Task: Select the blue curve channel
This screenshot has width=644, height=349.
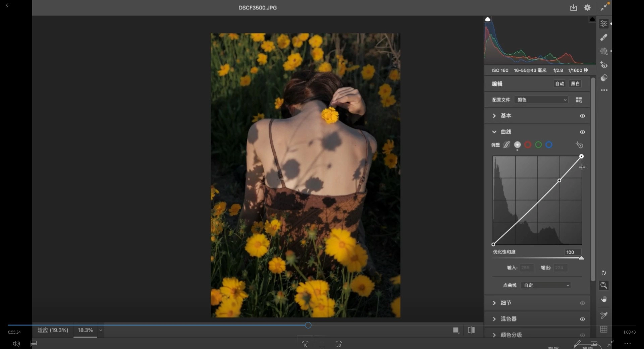Action: 549,145
